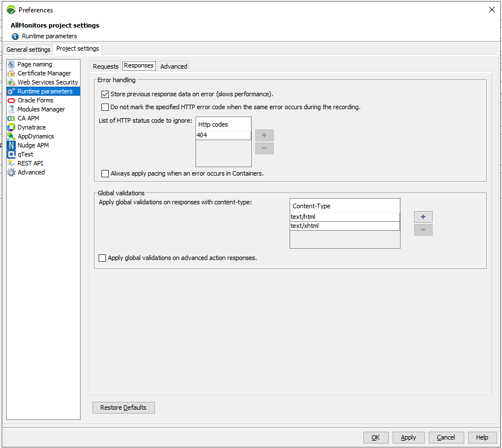Enable always apply pacing in Containers
Viewport: 502px width, 448px height.
[x=105, y=174]
